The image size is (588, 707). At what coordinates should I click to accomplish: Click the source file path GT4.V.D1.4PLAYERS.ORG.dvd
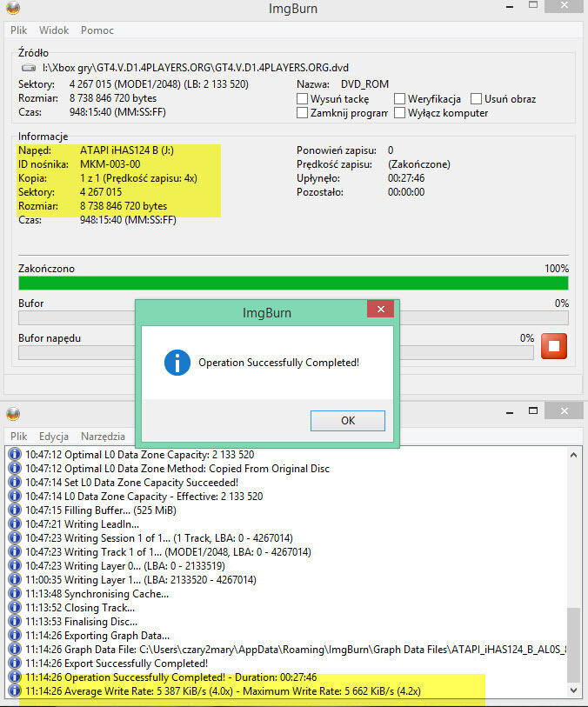195,68
